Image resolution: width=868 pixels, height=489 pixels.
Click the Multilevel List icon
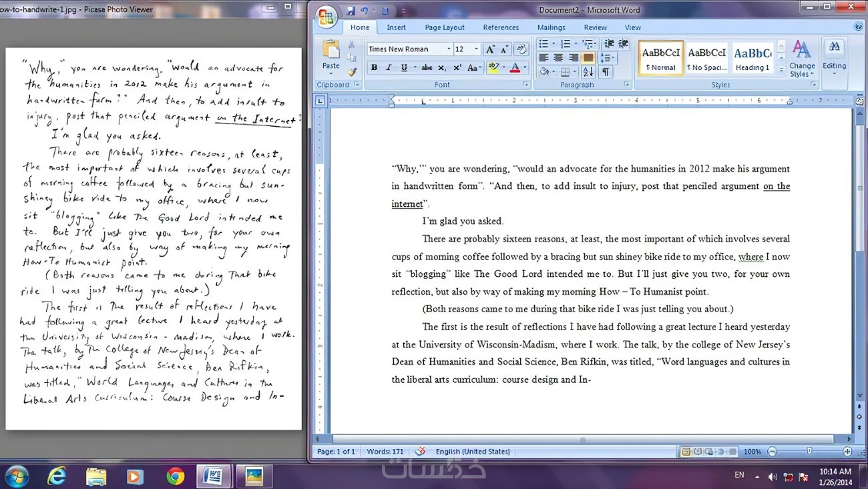coord(588,44)
